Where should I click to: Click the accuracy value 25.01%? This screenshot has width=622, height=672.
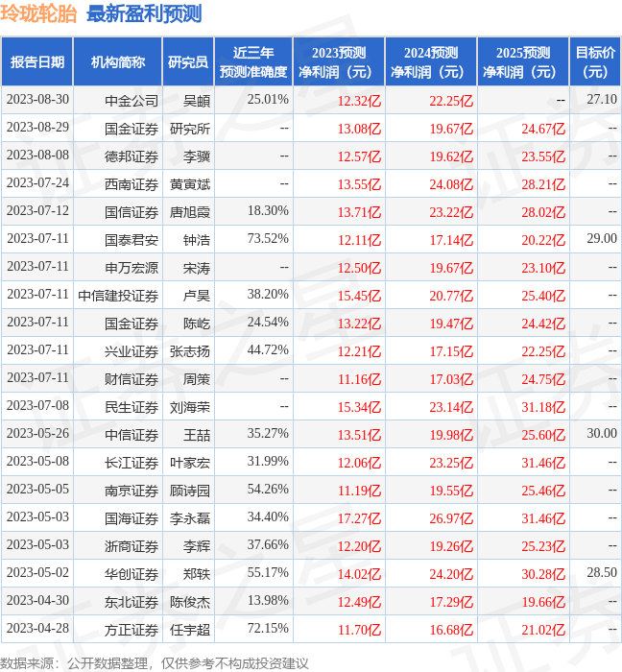pyautogui.click(x=268, y=100)
